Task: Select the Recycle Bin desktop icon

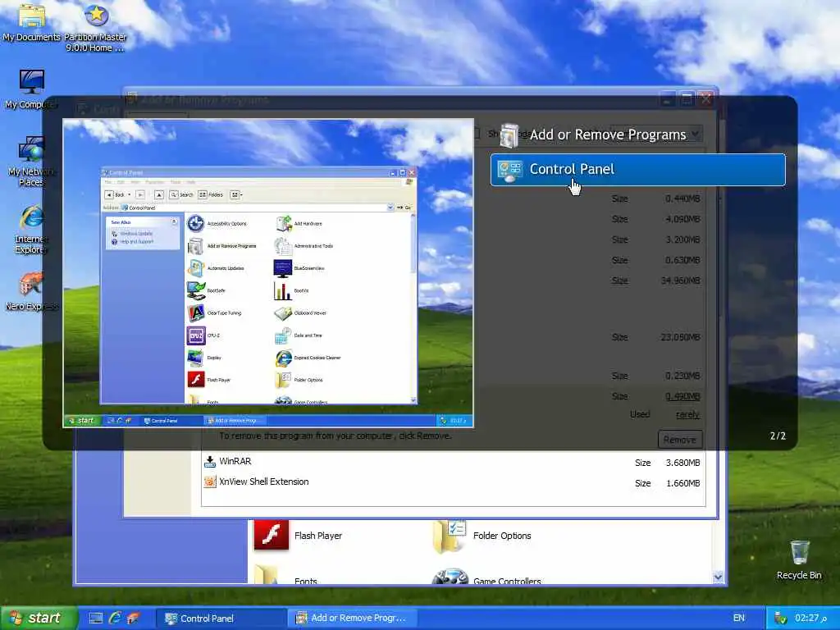Action: pyautogui.click(x=799, y=560)
